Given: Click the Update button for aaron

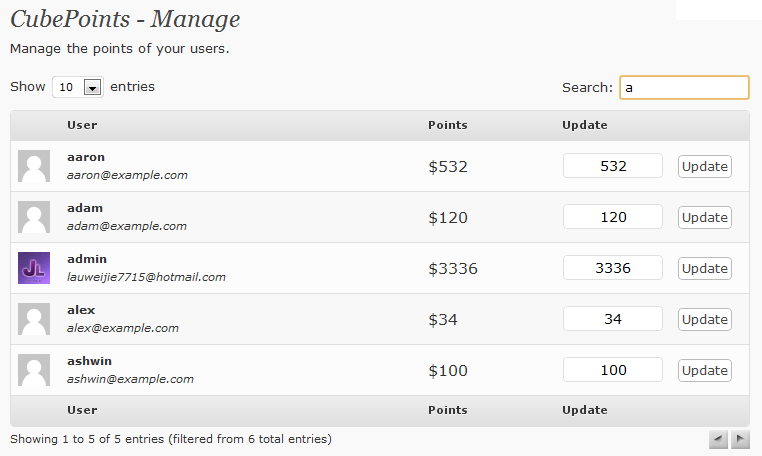Looking at the screenshot, I should point(704,166).
